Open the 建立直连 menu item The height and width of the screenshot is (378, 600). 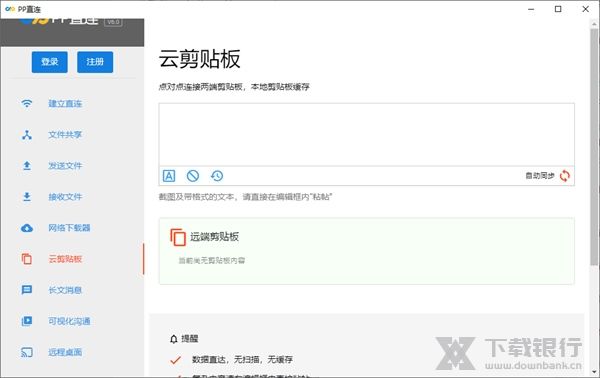coord(65,104)
